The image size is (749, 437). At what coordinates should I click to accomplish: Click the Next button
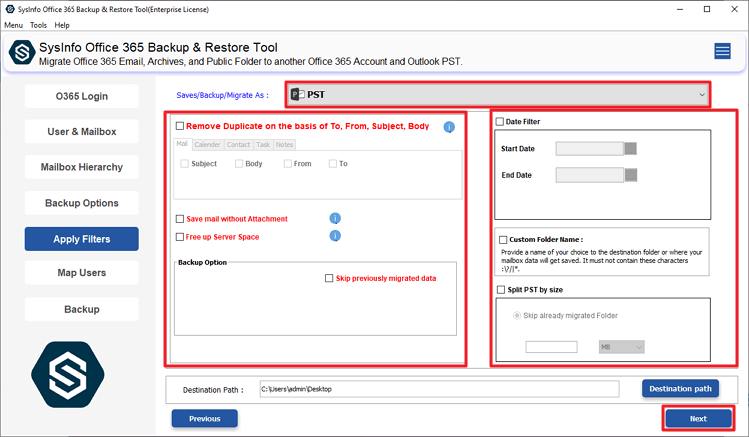pos(697,419)
